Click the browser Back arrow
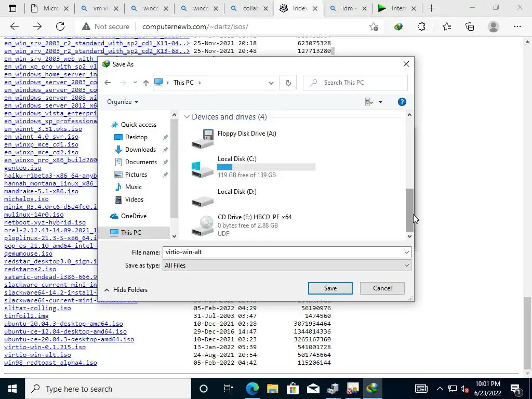Image resolution: width=532 pixels, height=399 pixels. click(14, 26)
